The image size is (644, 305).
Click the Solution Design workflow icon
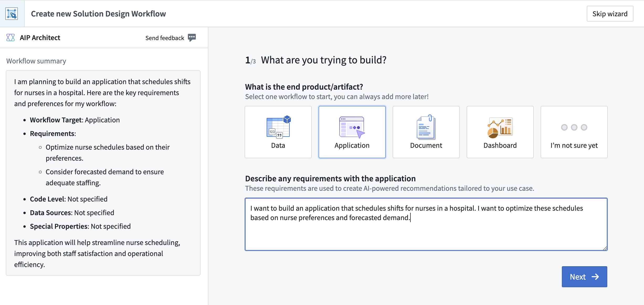[12, 14]
